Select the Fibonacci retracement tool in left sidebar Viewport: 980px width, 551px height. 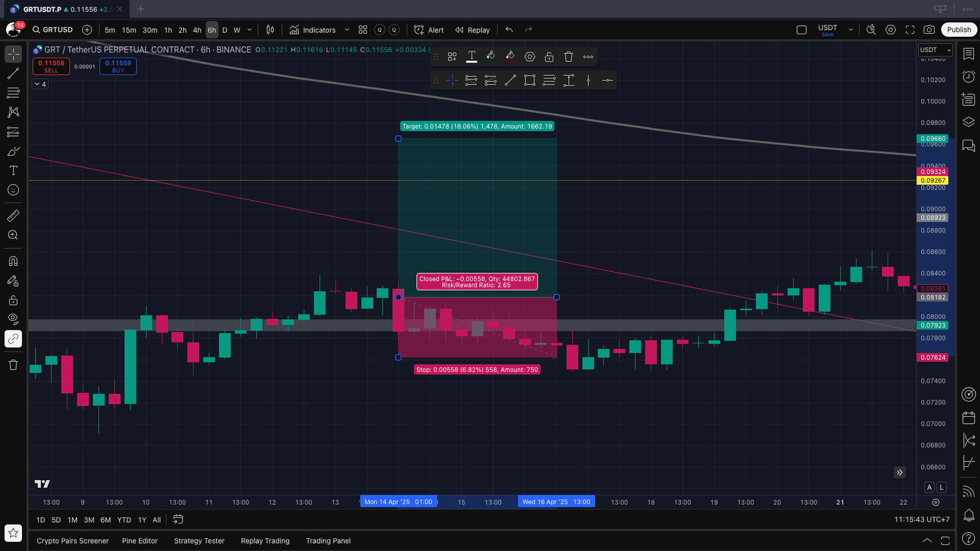[13, 93]
